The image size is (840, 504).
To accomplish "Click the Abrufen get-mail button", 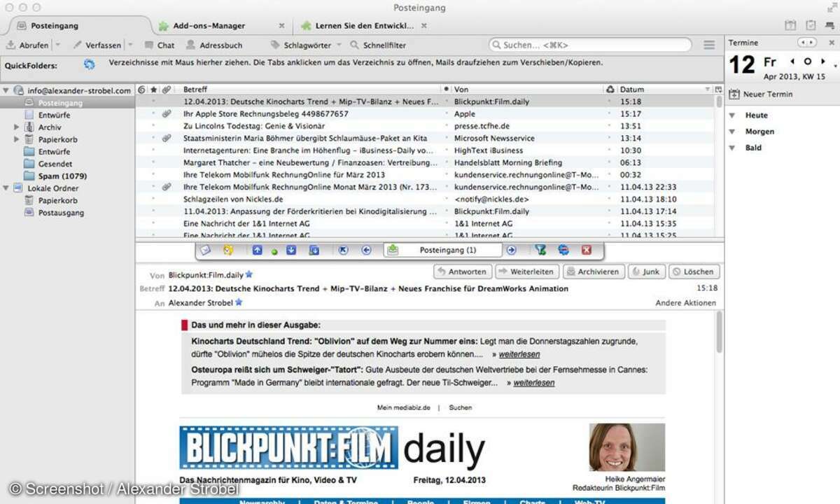I will coord(27,45).
